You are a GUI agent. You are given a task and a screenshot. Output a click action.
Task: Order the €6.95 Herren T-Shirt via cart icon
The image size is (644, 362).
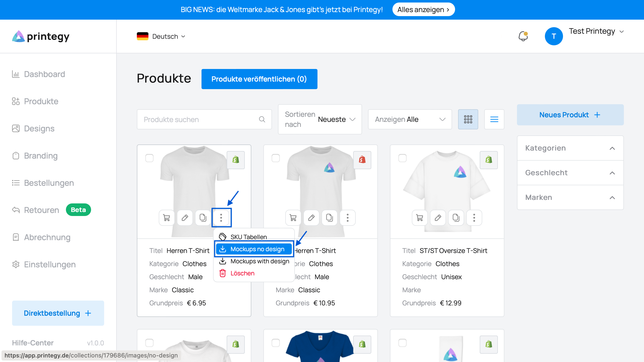(x=167, y=218)
